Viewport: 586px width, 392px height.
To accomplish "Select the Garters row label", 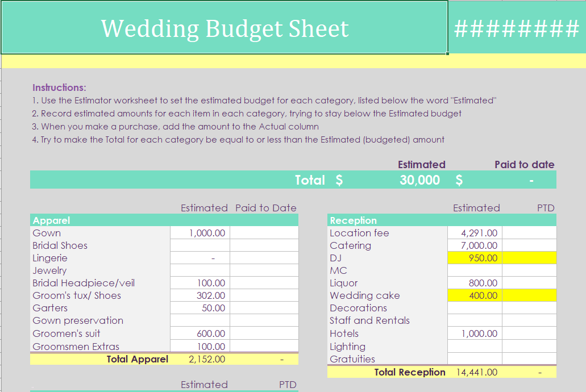I will pyautogui.click(x=50, y=308).
